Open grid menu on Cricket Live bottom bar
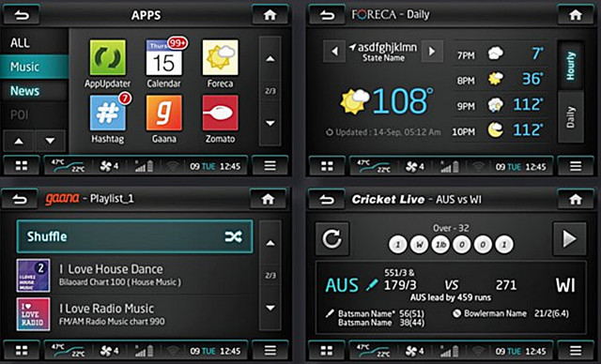Screen dimensions: 601x364 pyautogui.click(x=327, y=350)
